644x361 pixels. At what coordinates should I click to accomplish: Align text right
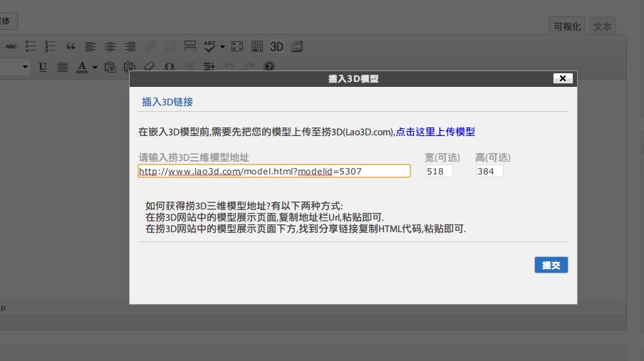pyautogui.click(x=130, y=46)
